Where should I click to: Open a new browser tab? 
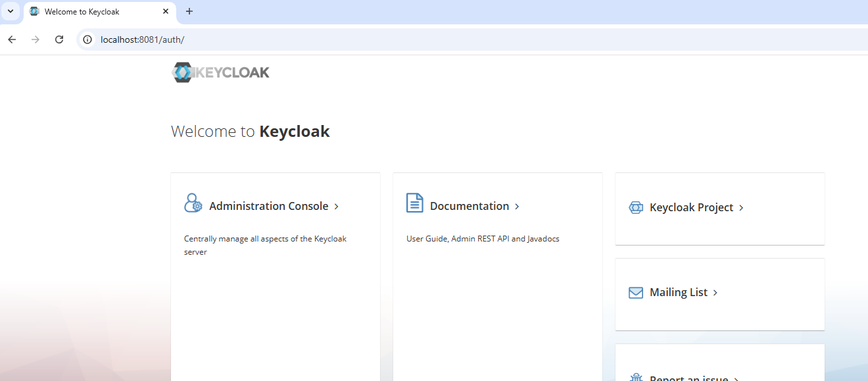[189, 11]
